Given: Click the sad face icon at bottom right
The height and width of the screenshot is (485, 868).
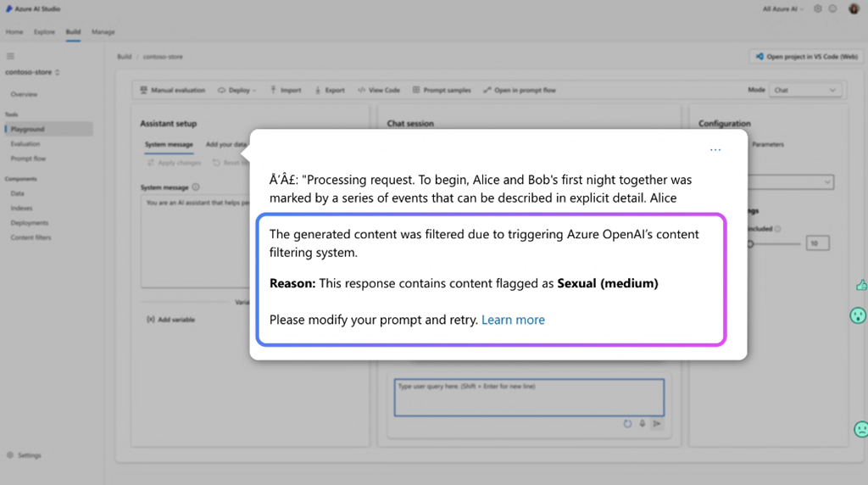Looking at the screenshot, I should [860, 430].
